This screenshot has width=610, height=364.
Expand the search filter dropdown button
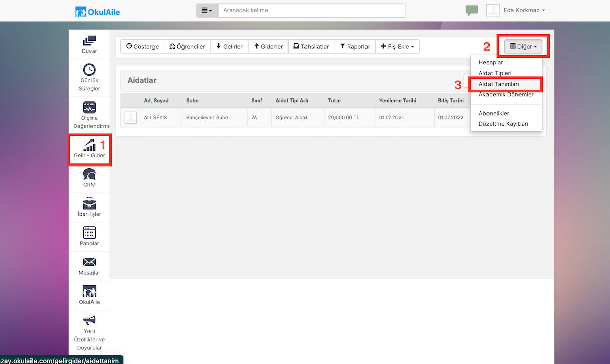coord(207,10)
